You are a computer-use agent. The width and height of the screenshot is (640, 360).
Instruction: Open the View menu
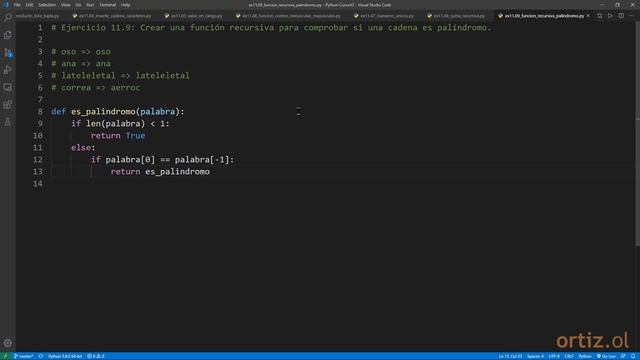(65, 5)
